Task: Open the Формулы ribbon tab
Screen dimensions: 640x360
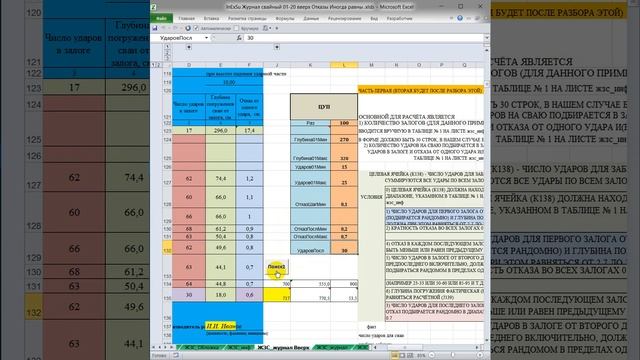Action: coord(285,18)
